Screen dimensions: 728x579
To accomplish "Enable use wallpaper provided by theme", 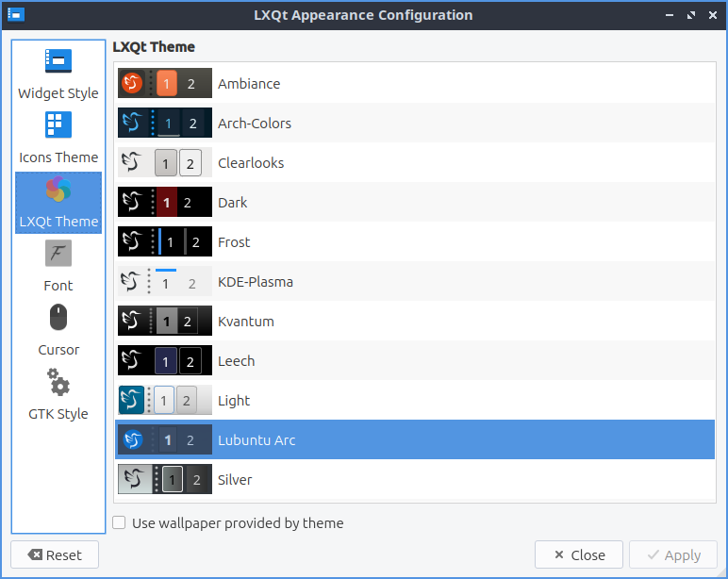I will click(119, 522).
